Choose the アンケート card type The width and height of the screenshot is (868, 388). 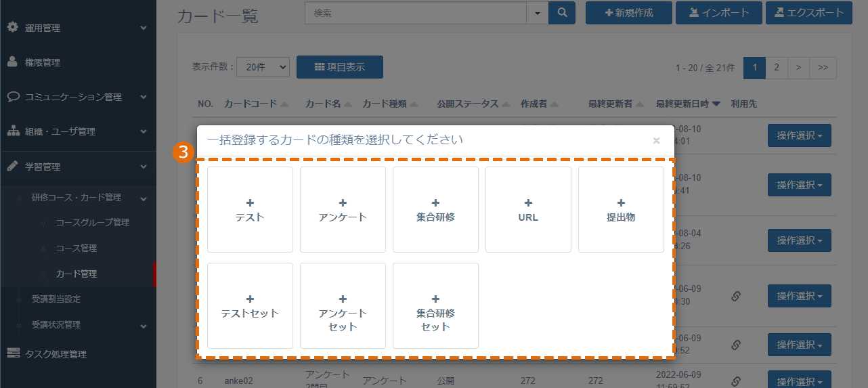click(x=343, y=210)
